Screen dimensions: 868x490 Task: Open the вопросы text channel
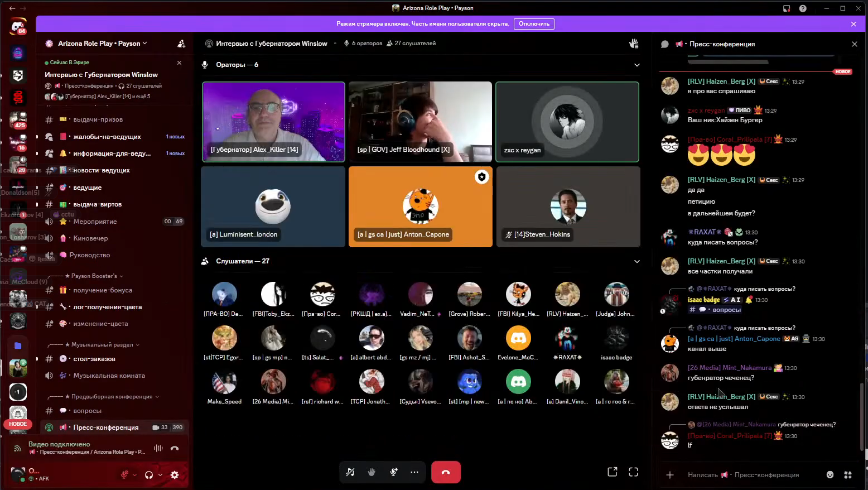[88, 411]
